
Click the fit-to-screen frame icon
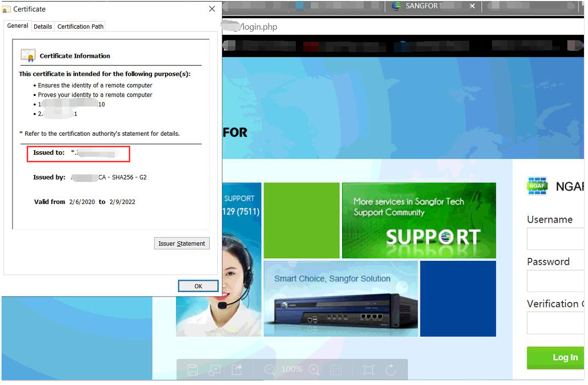point(369,370)
